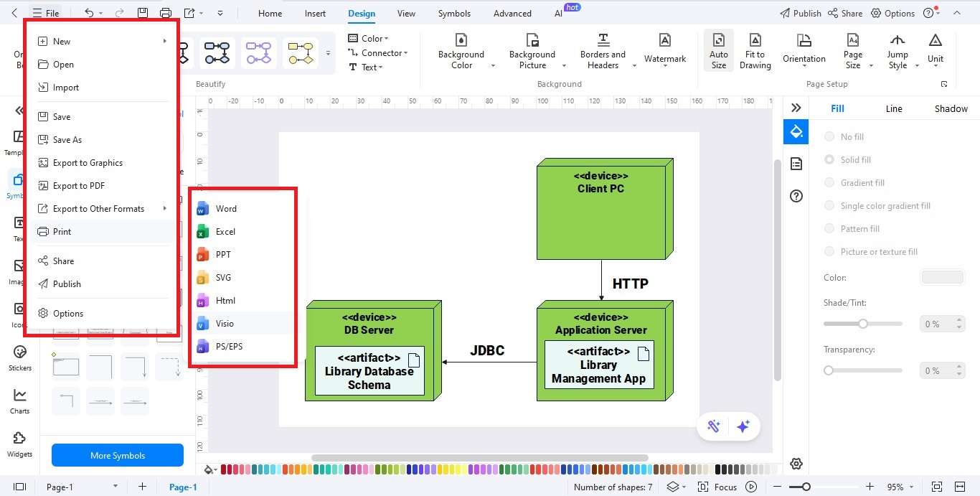Switch to the Insert ribbon tab
Viewport: 980px width, 496px height.
315,13
